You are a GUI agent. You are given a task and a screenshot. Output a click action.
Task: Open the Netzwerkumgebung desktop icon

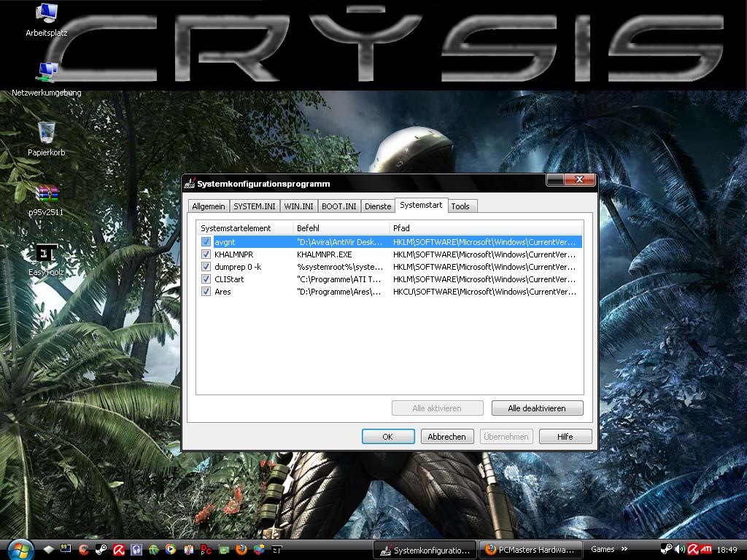(47, 73)
